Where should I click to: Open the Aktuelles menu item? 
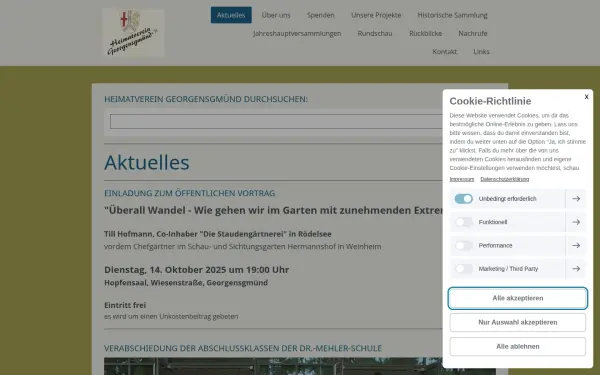[231, 15]
